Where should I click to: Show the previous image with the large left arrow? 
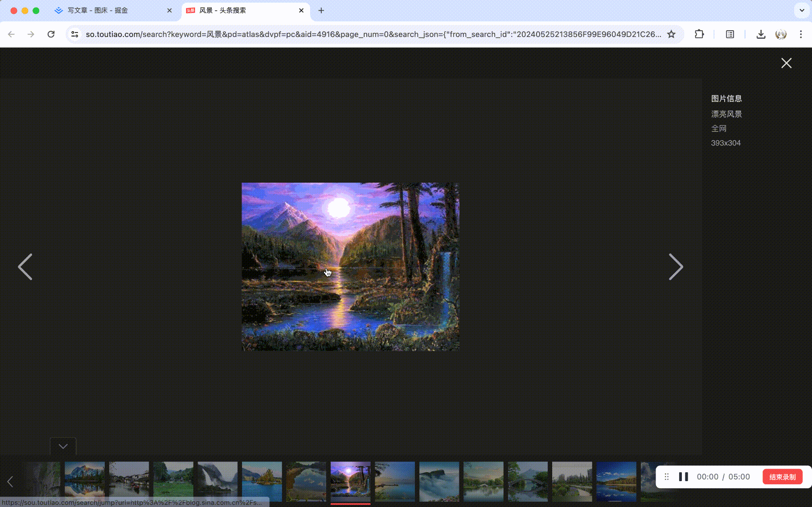click(25, 267)
